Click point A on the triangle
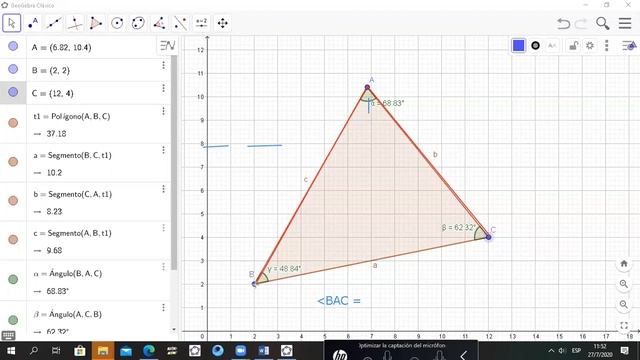The width and height of the screenshot is (640, 360). coord(367,87)
